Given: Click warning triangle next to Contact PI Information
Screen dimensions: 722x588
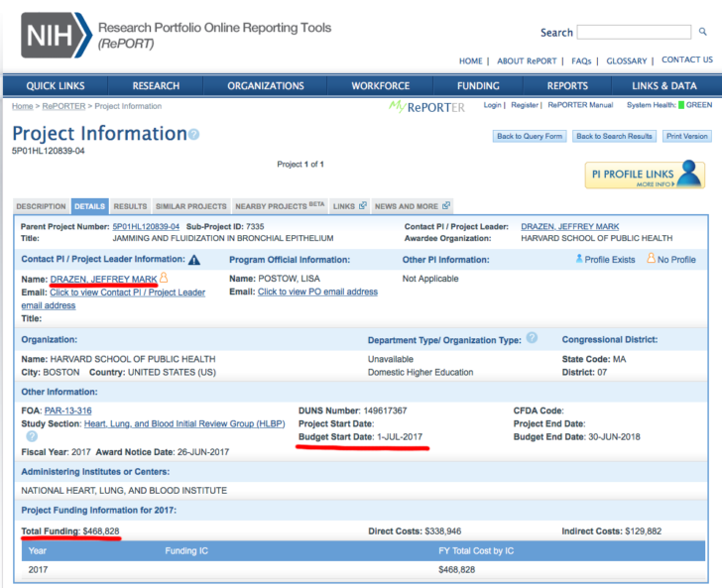Looking at the screenshot, I should pyautogui.click(x=194, y=260).
